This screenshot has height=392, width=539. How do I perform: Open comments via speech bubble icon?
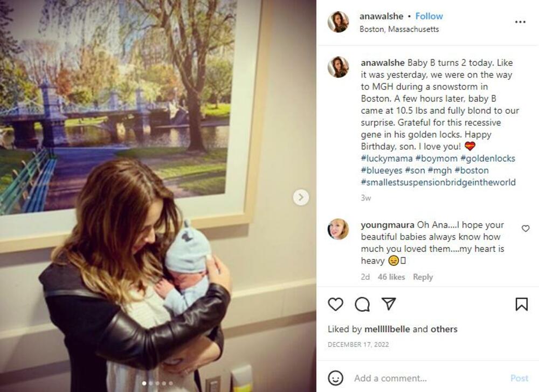click(362, 304)
